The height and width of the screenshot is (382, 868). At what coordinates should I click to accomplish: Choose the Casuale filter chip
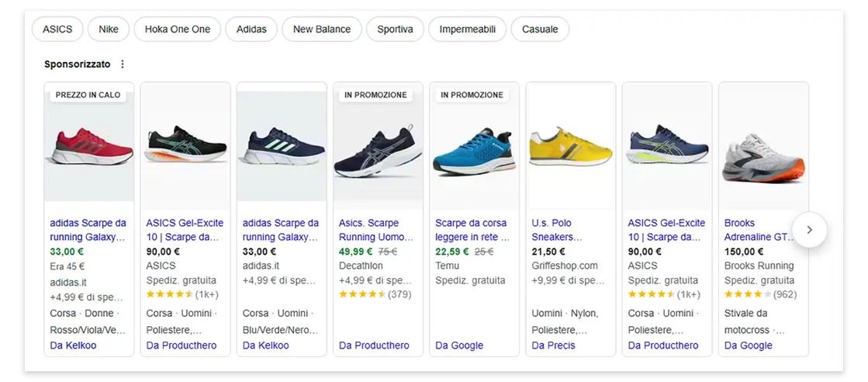pos(540,30)
